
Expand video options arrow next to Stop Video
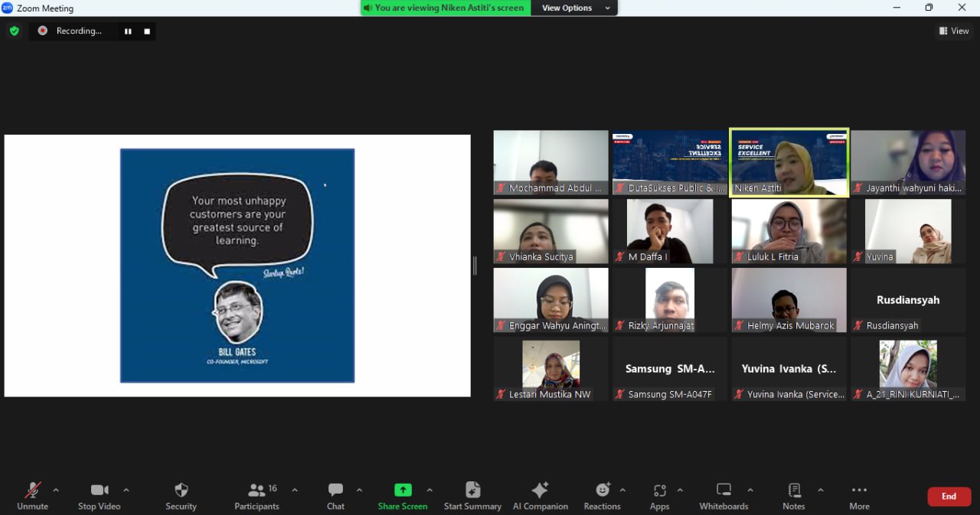click(126, 490)
